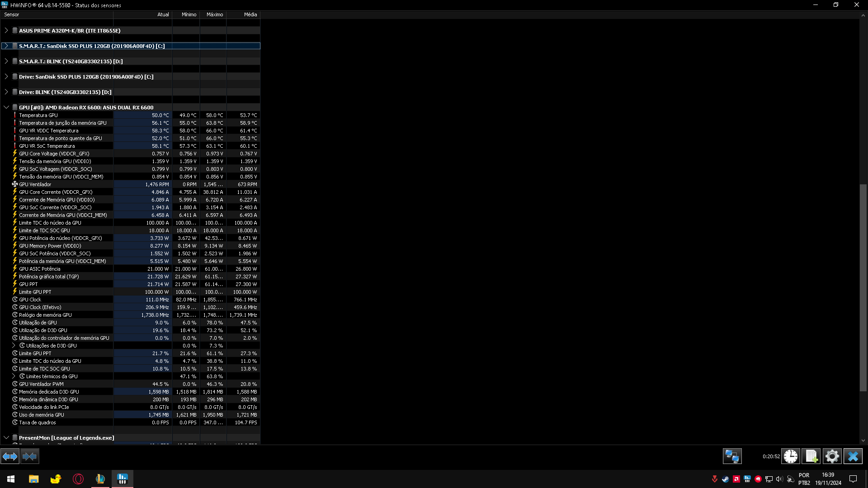The width and height of the screenshot is (868, 488).
Task: Open Opera GX from the taskbar
Action: (x=78, y=479)
